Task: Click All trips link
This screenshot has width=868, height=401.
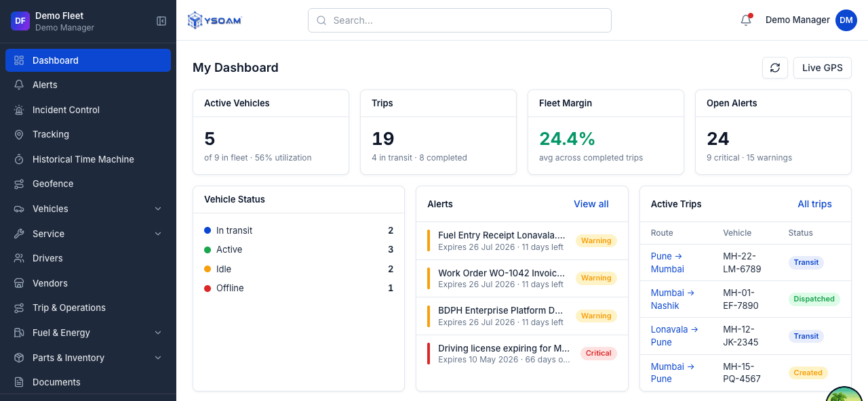Action: (x=814, y=204)
